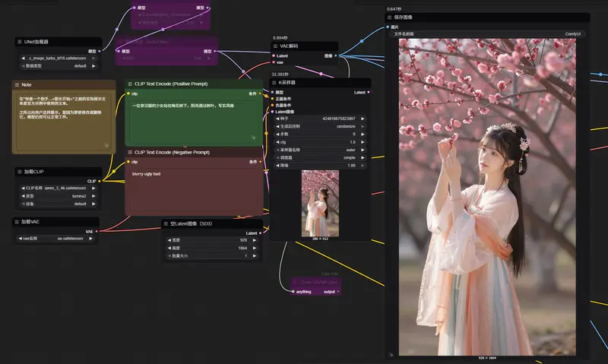Open the 生成后控制 randomize dropdown
Image resolution: width=608 pixels, height=364 pixels.
pos(320,126)
